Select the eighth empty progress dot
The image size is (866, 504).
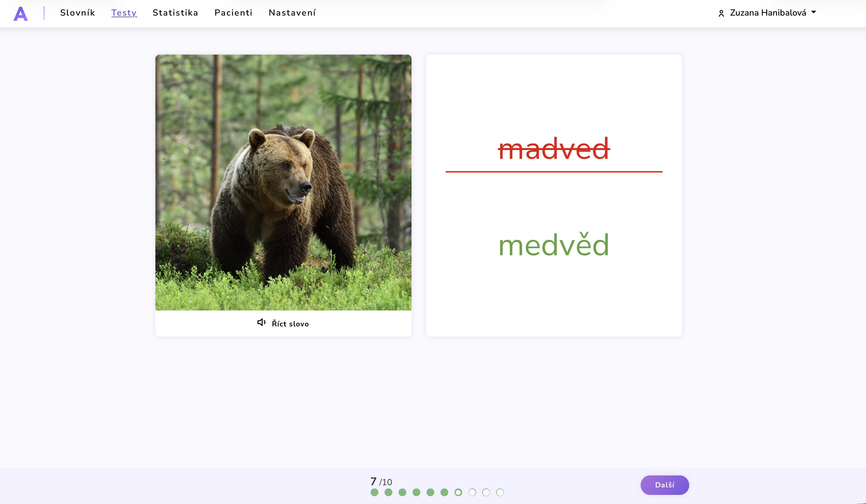[472, 492]
